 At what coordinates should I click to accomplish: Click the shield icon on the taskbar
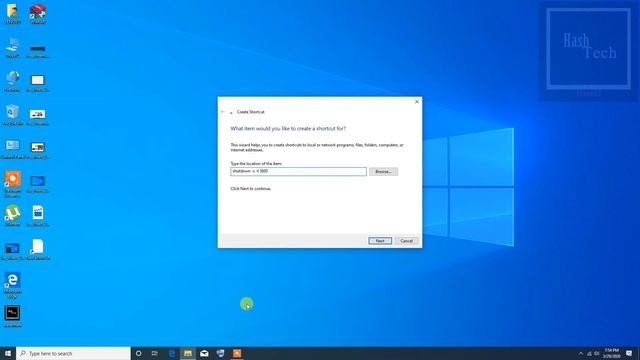coord(220,353)
